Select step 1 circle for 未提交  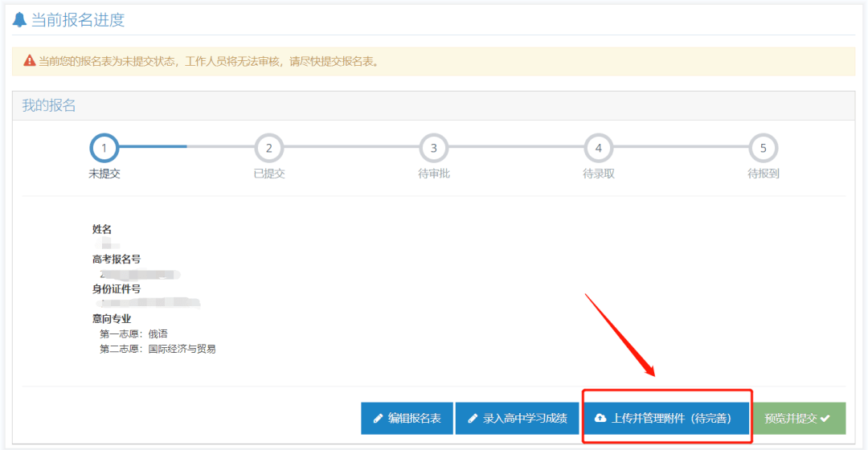point(104,148)
